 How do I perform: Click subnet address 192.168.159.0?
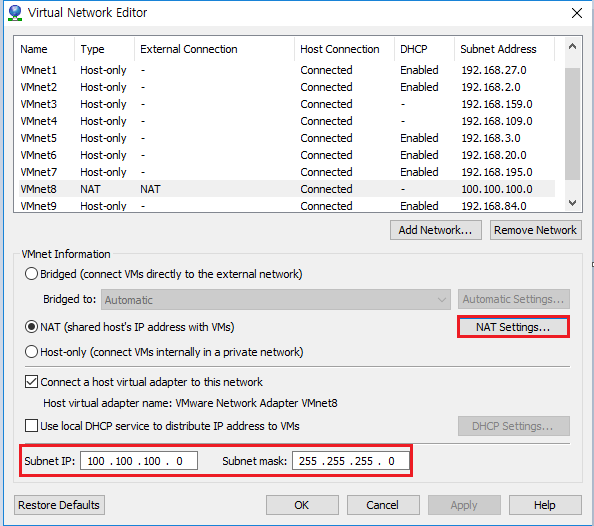[497, 104]
